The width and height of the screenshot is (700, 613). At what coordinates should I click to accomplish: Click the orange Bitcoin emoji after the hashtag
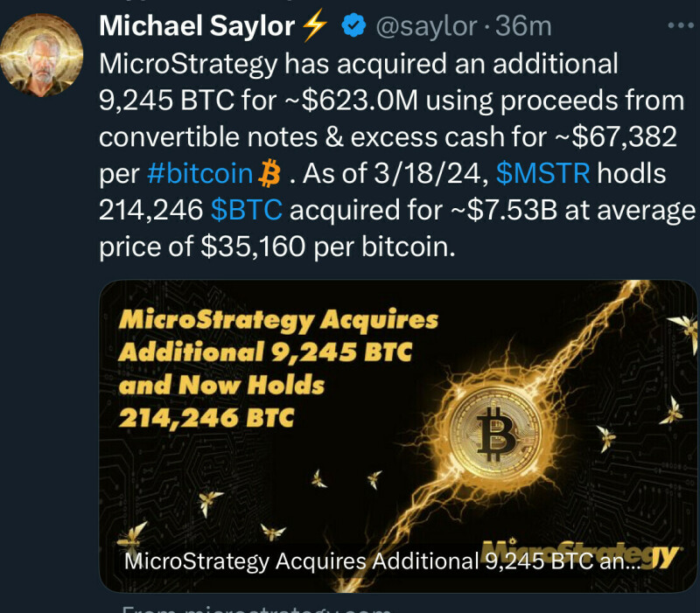click(269, 174)
